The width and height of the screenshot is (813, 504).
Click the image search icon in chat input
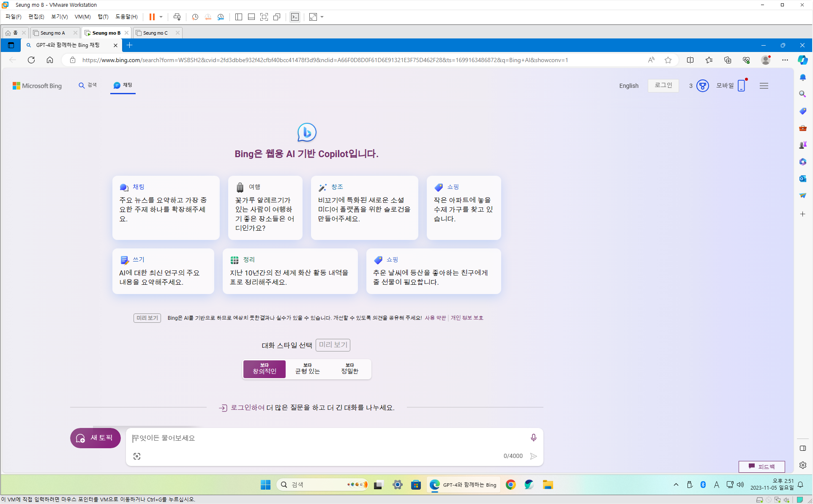(x=137, y=456)
